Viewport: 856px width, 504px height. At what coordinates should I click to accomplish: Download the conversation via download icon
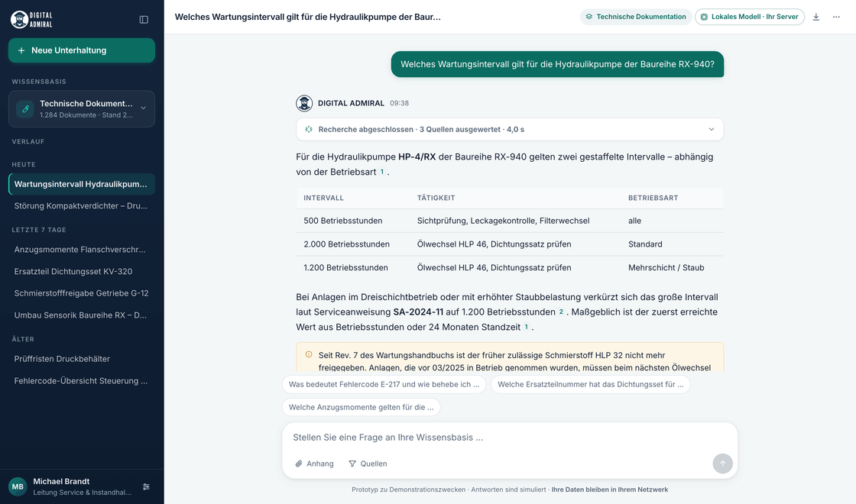coord(816,17)
